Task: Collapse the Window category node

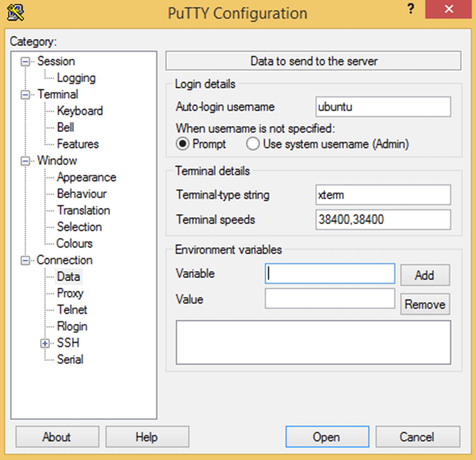Action: click(25, 161)
